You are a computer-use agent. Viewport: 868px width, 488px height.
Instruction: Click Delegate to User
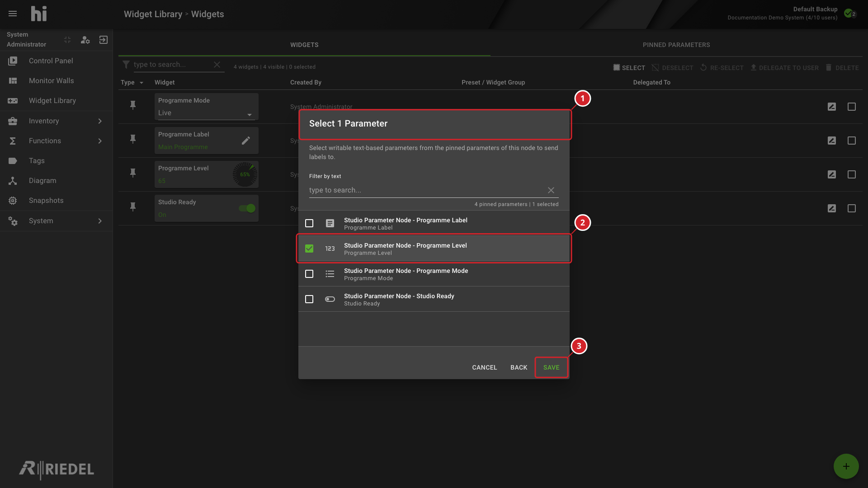tap(784, 68)
